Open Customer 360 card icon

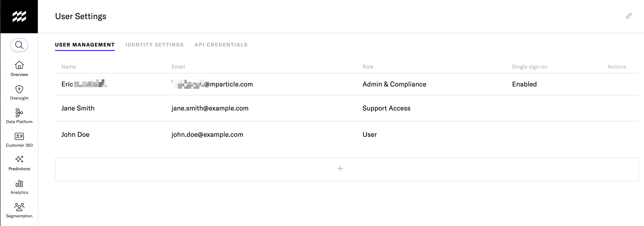click(x=19, y=136)
